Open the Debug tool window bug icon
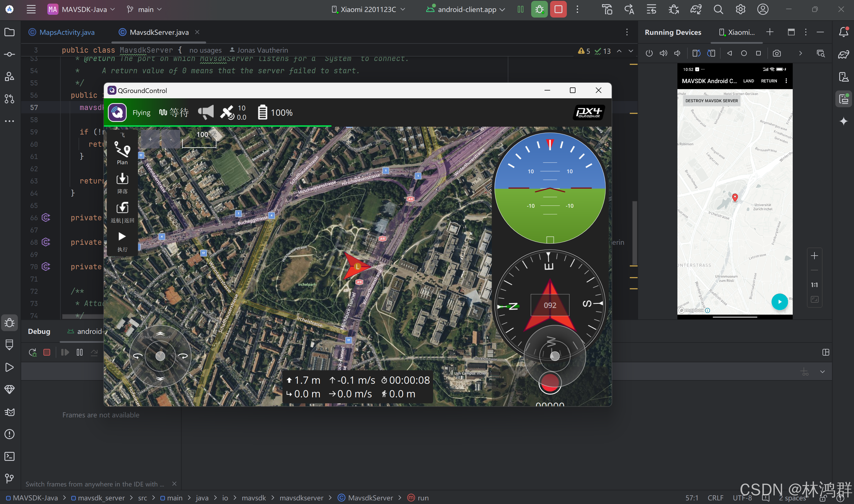 [9, 323]
